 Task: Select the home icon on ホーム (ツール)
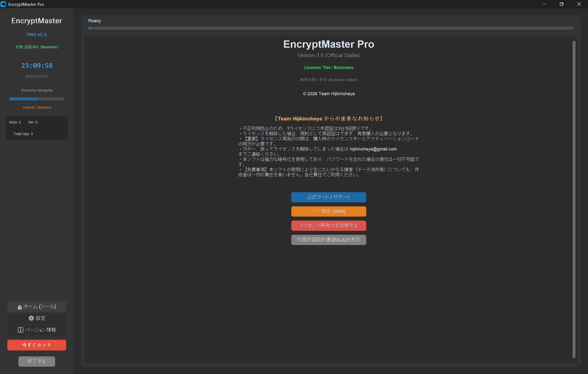[x=20, y=307]
